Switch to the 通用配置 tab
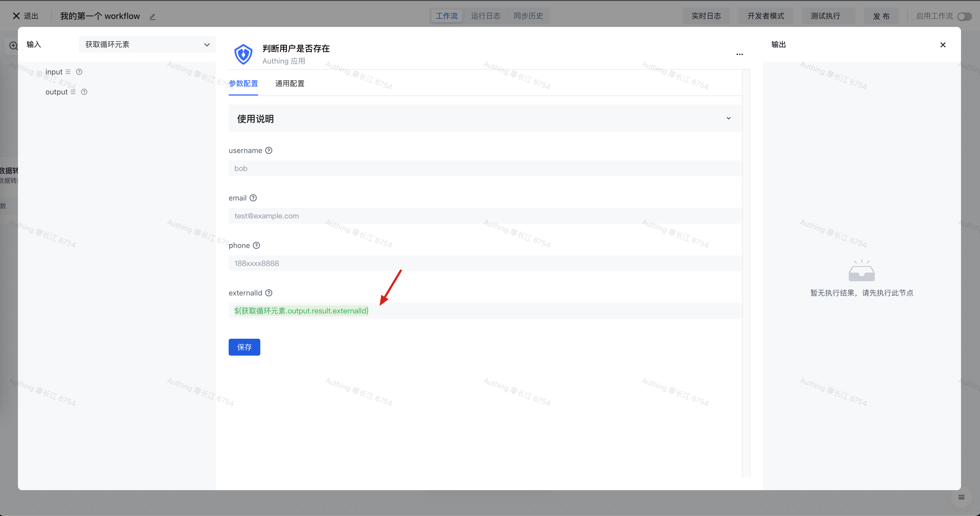The height and width of the screenshot is (516, 980). [x=290, y=83]
